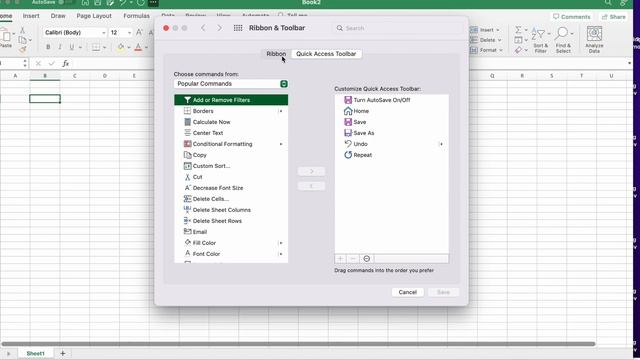This screenshot has height=360, width=640.
Task: Apply fill color in Excel ribbon
Action: pos(120,47)
